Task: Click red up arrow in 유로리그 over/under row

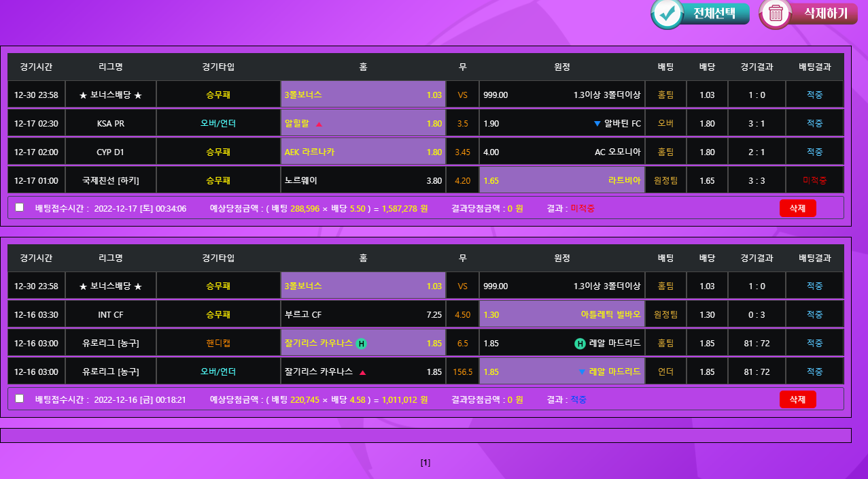Action: click(362, 372)
